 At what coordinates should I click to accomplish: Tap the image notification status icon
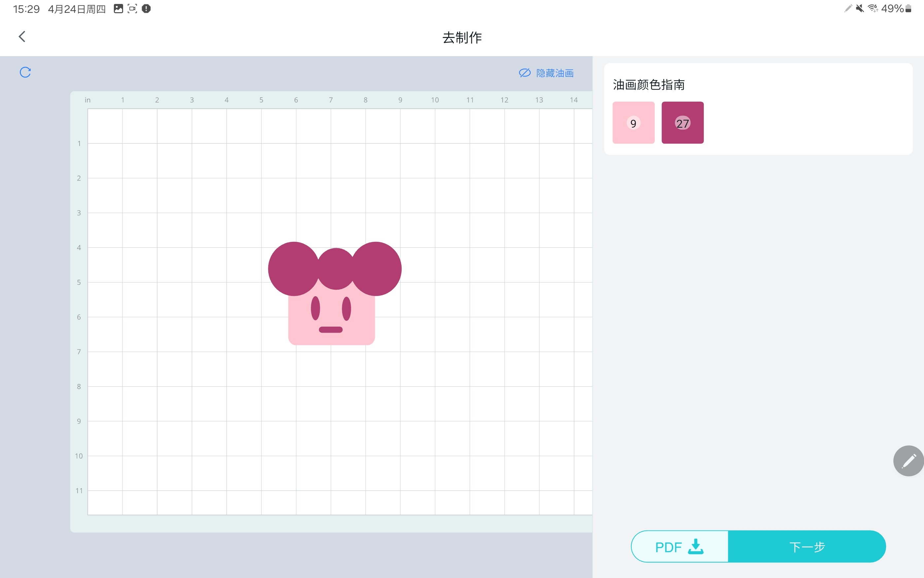pos(118,9)
